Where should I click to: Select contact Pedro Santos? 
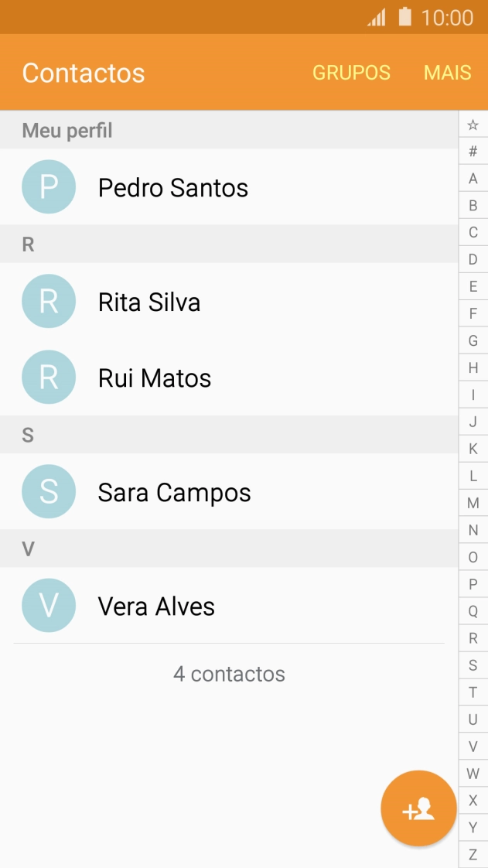click(x=173, y=187)
